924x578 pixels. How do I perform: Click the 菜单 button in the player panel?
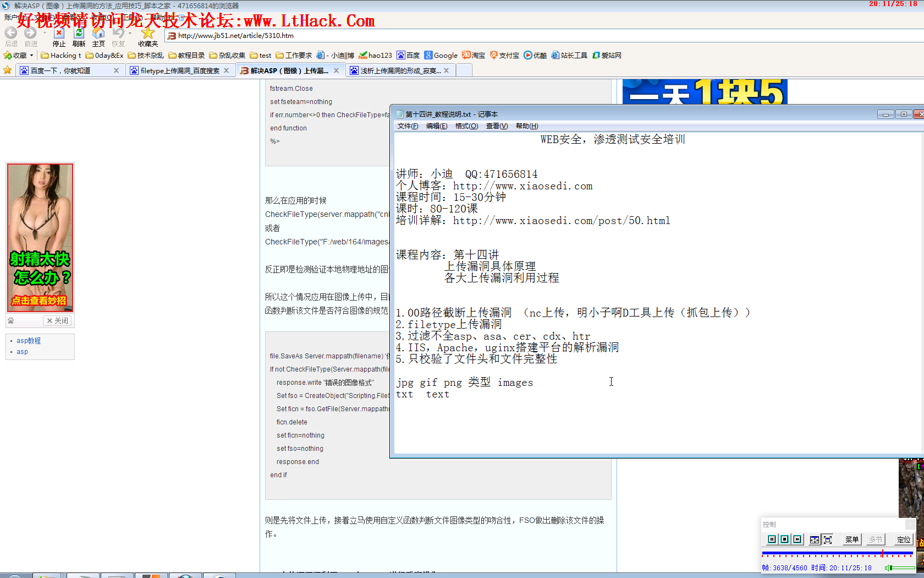click(x=851, y=539)
